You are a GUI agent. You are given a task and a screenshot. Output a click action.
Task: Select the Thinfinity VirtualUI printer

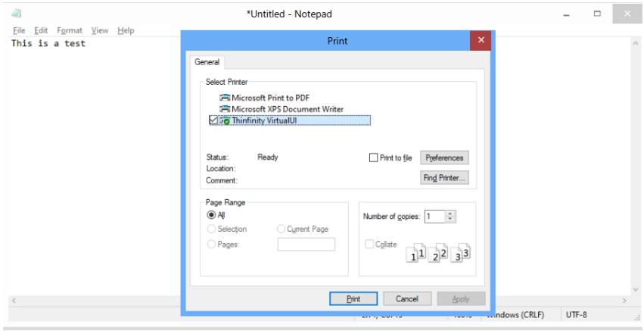click(290, 121)
